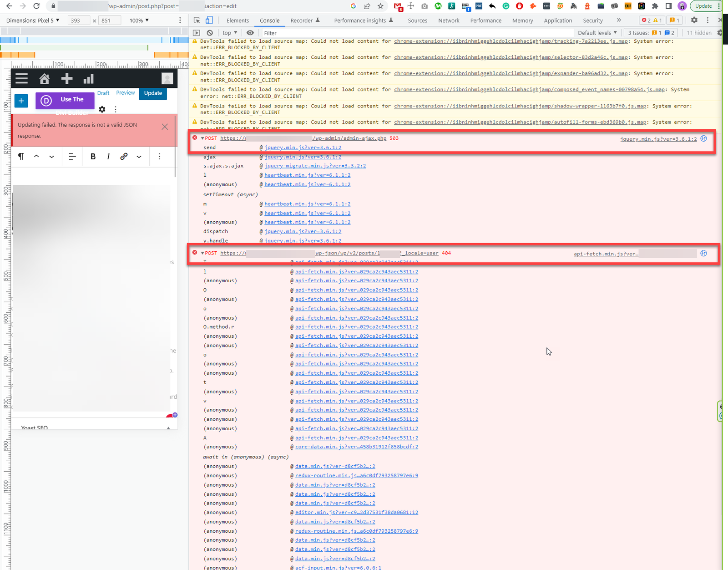
Task: Click the new-content plus icon in admin bar
Action: click(66, 78)
